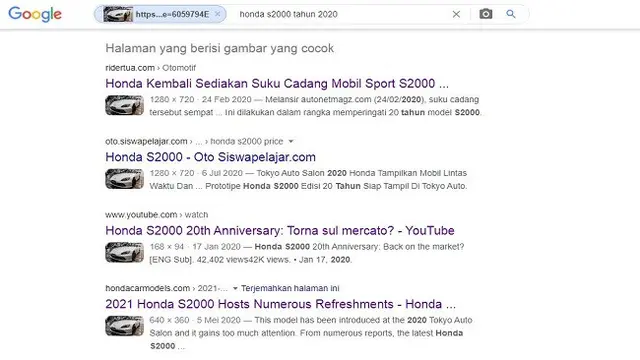Viewport: 640px width, 360px height.
Task: Expand the dropdown arrow next to honda s2000 price
Action: [291, 141]
